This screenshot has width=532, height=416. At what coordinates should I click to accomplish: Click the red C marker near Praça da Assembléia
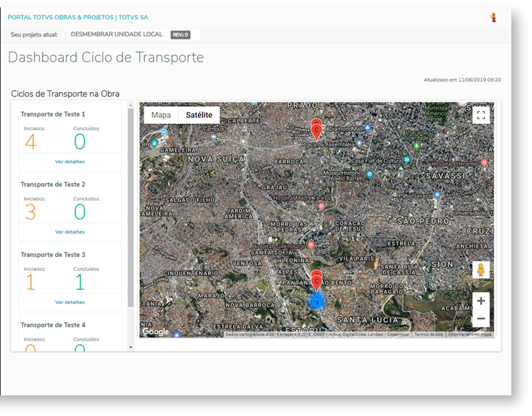(317, 133)
